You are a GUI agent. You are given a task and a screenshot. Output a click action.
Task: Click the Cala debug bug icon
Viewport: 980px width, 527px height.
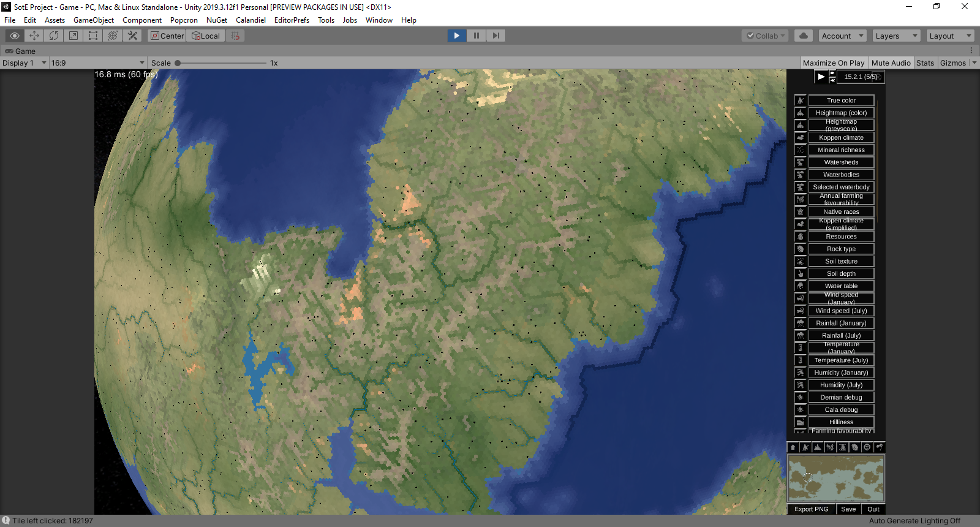pos(800,409)
